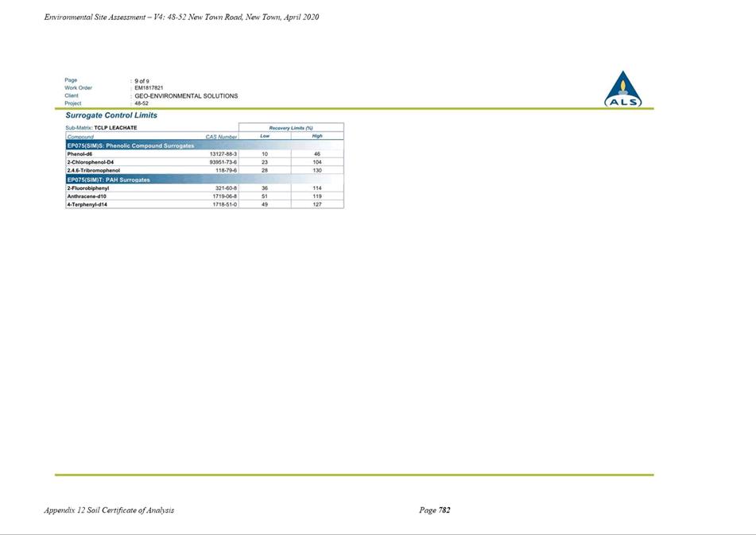
Task: Click the high limit 119 for Anthracene-d10
Action: click(317, 196)
